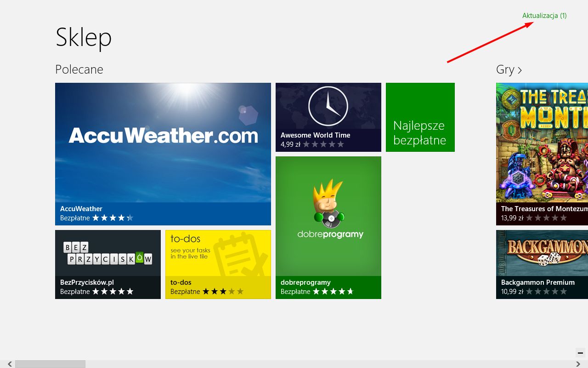Image resolution: width=588 pixels, height=368 pixels.
Task: Open the AccuWeather featured tile
Action: click(x=163, y=154)
